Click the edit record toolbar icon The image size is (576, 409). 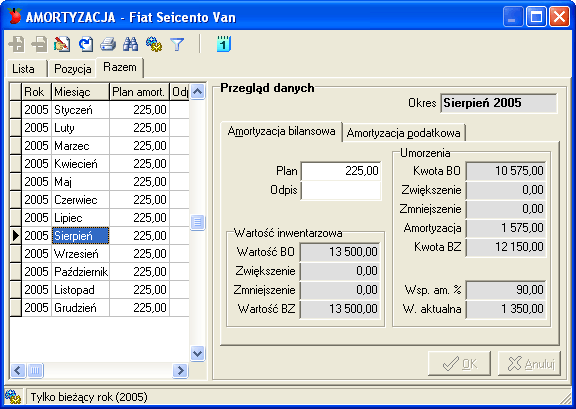click(x=62, y=44)
